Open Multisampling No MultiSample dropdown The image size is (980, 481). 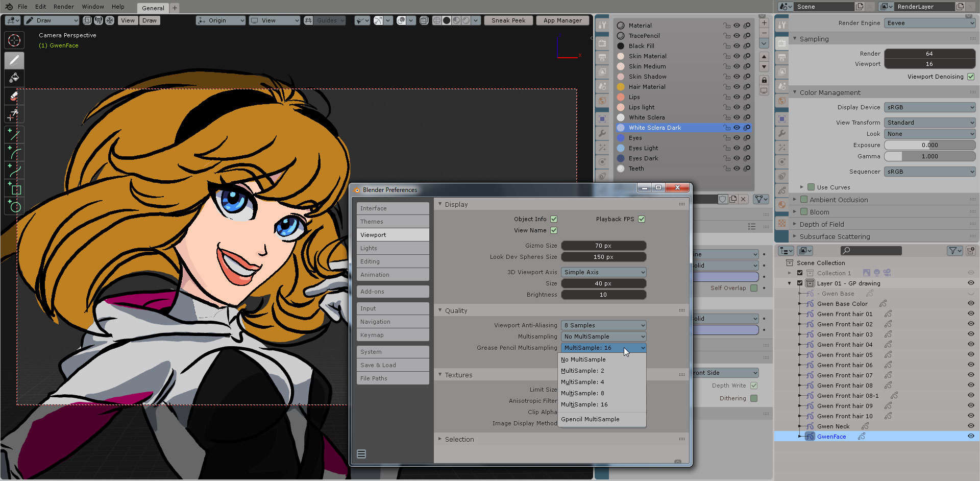pyautogui.click(x=604, y=336)
